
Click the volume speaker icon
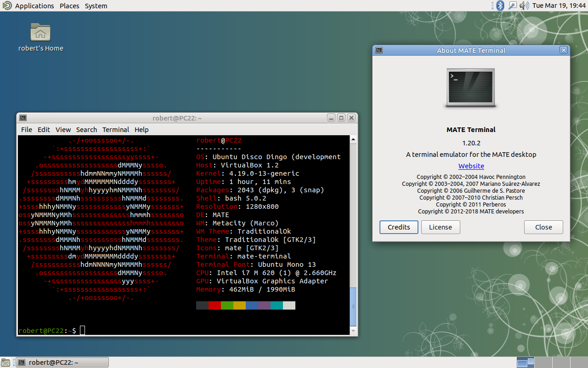524,6
